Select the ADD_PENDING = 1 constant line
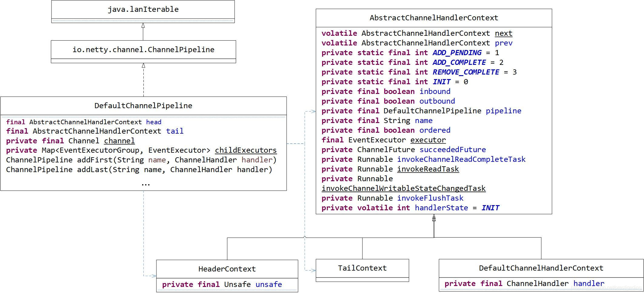Screen dimensions: 644x293 (410, 53)
